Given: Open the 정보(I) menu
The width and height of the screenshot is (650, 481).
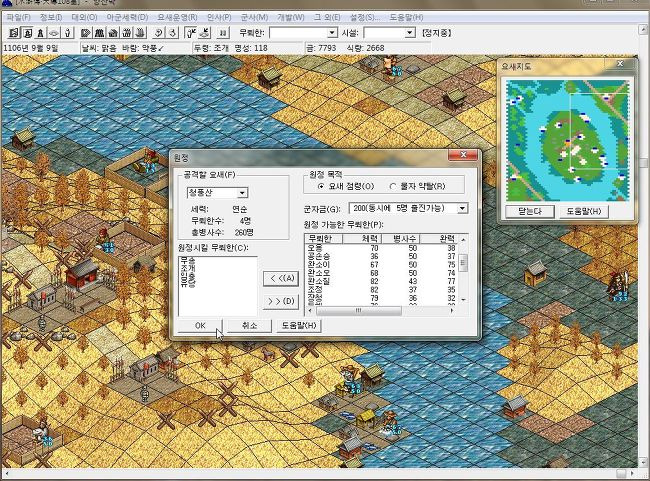Looking at the screenshot, I should [x=51, y=17].
